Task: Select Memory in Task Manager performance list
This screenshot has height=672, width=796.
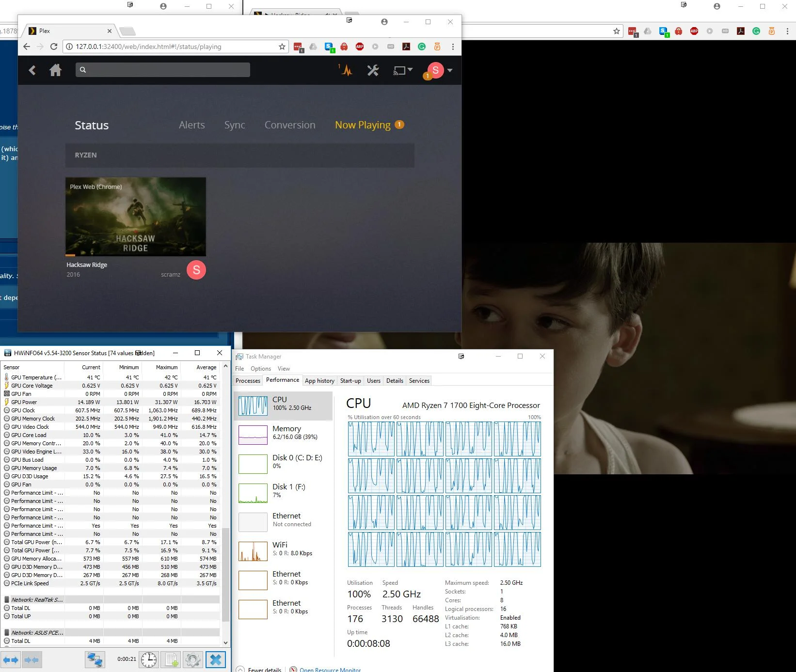Action: coord(284,435)
